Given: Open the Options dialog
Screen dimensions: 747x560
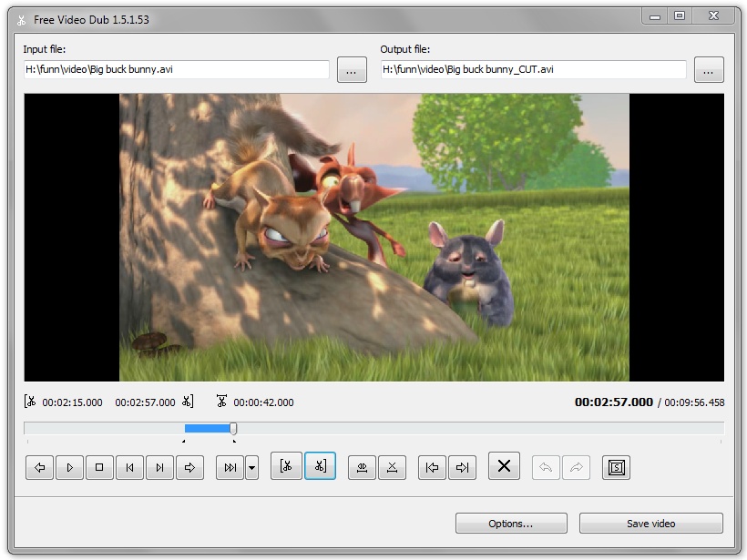Looking at the screenshot, I should pos(511,524).
